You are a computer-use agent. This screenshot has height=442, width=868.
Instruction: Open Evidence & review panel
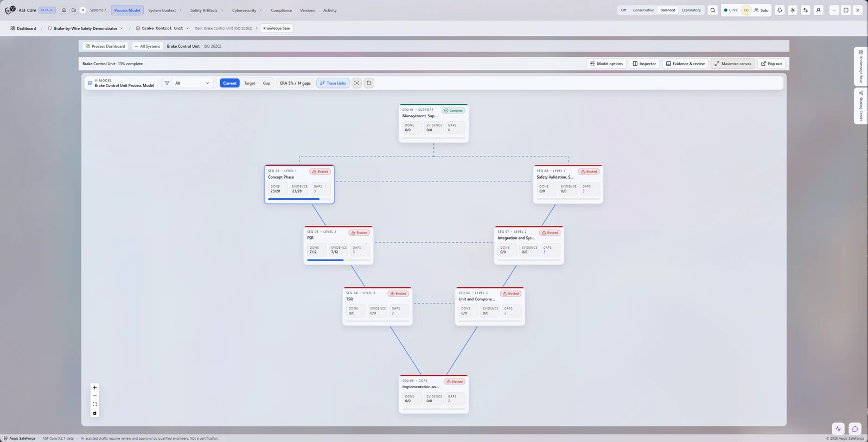click(685, 64)
